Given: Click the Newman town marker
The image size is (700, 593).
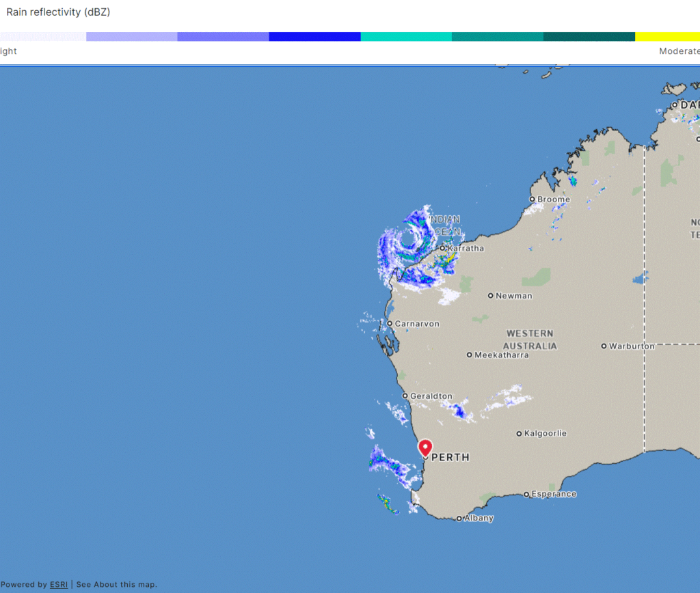Looking at the screenshot, I should (490, 296).
